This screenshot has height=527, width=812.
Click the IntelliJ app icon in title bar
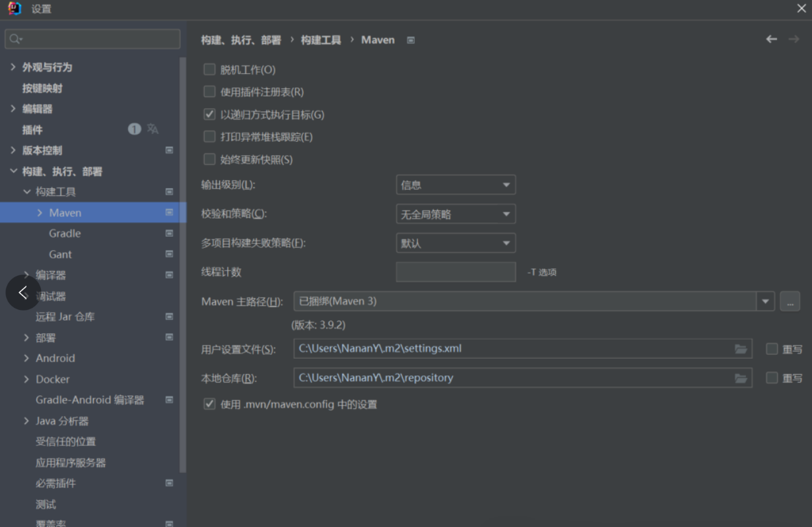pos(15,9)
